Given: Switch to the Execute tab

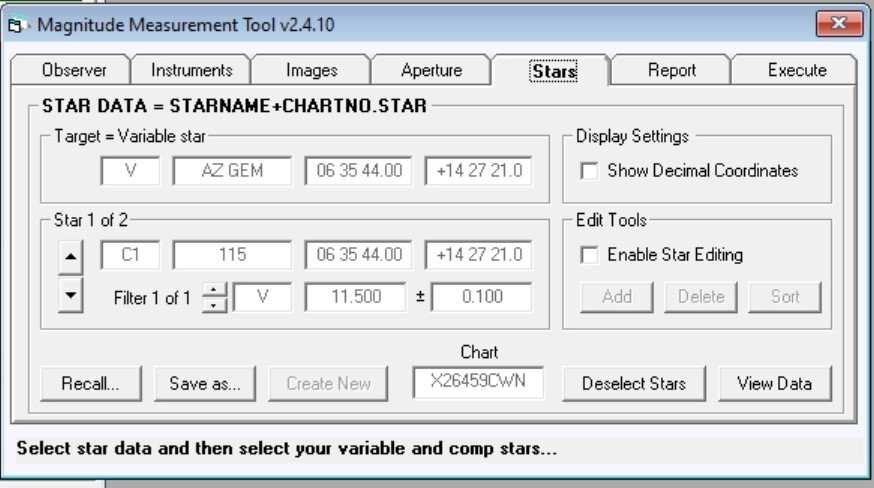Looking at the screenshot, I should 796,70.
